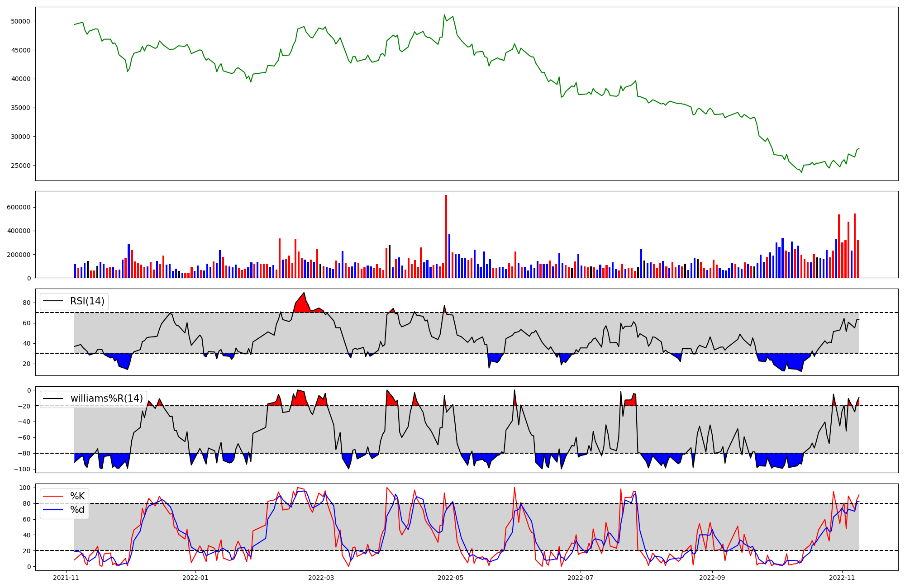905x588 pixels.
Task: Click the 2022-11 x-axis date label
Action: click(x=842, y=578)
